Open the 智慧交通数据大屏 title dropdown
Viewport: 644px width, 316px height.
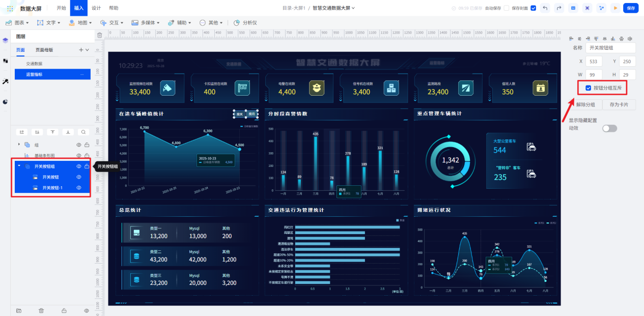[333, 8]
